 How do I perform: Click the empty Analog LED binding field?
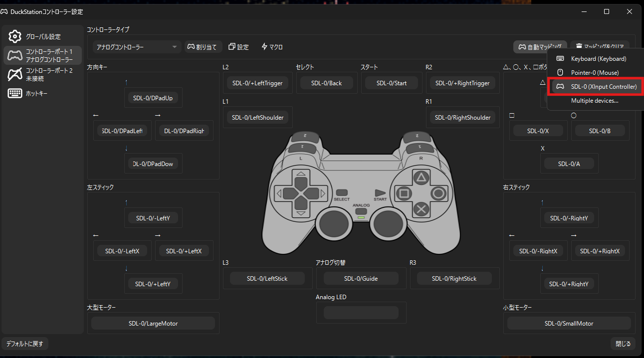pos(361,313)
